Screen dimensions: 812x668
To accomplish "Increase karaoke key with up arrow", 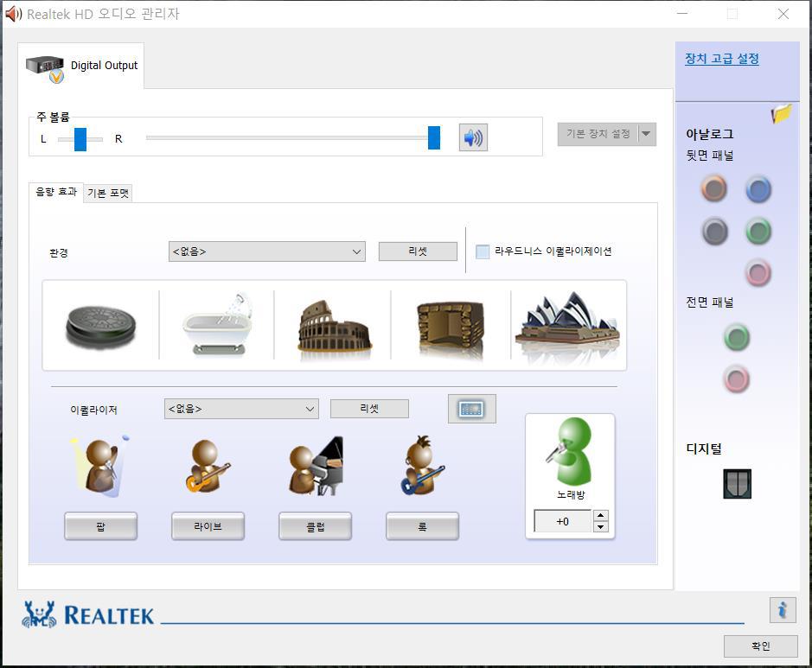I will [600, 515].
